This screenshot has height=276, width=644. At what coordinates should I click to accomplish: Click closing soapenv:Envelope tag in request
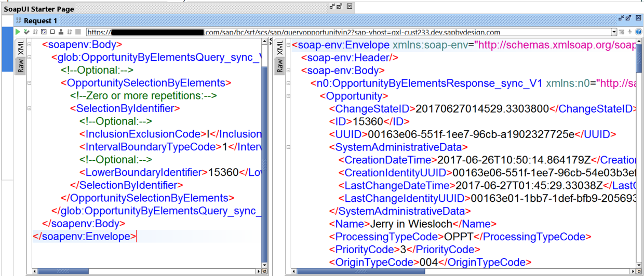click(x=84, y=237)
